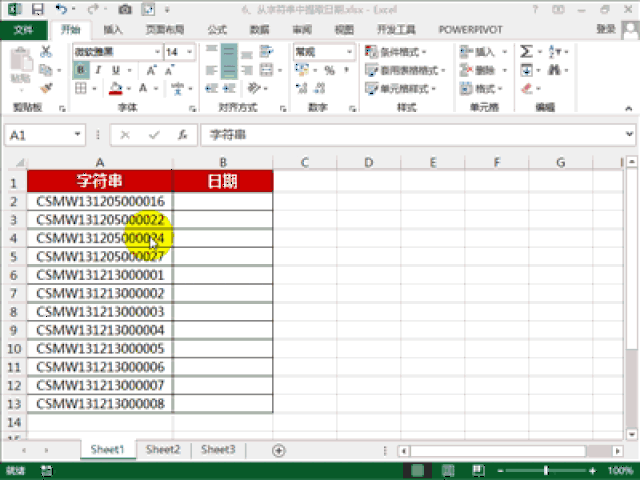The width and height of the screenshot is (640, 480).
Task: Switch to Page Break Preview in status bar
Action: (x=478, y=470)
